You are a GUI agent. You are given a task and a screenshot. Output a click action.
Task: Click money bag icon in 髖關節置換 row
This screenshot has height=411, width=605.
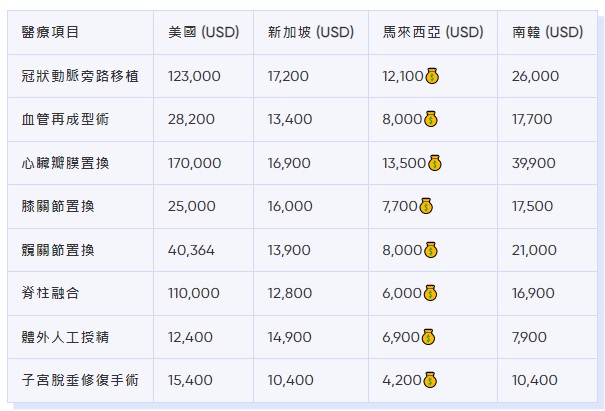pyautogui.click(x=430, y=250)
